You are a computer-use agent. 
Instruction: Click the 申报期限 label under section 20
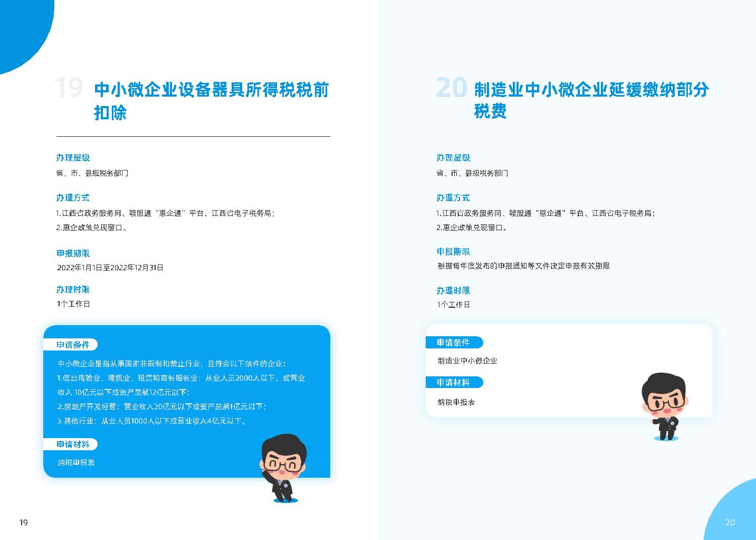coord(453,252)
